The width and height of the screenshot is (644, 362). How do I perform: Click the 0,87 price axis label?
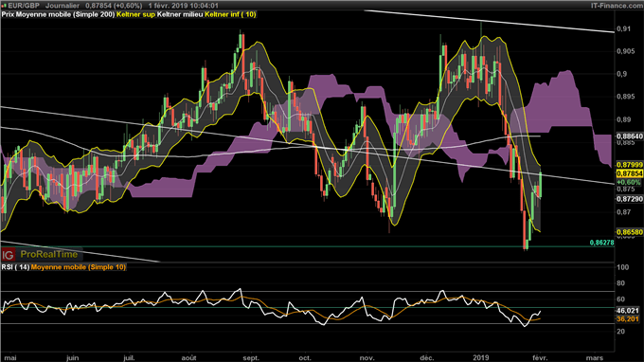coord(623,212)
